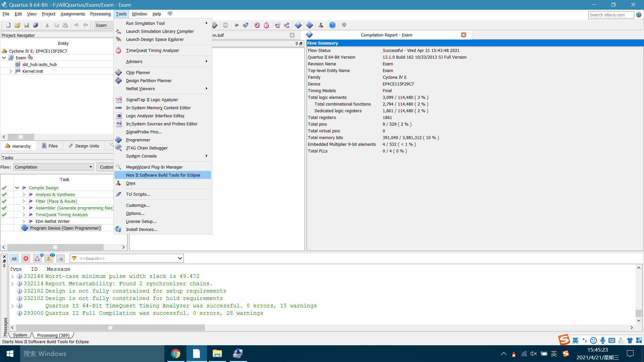Open the message search filter dropdown
This screenshot has height=362, width=644.
(180, 258)
